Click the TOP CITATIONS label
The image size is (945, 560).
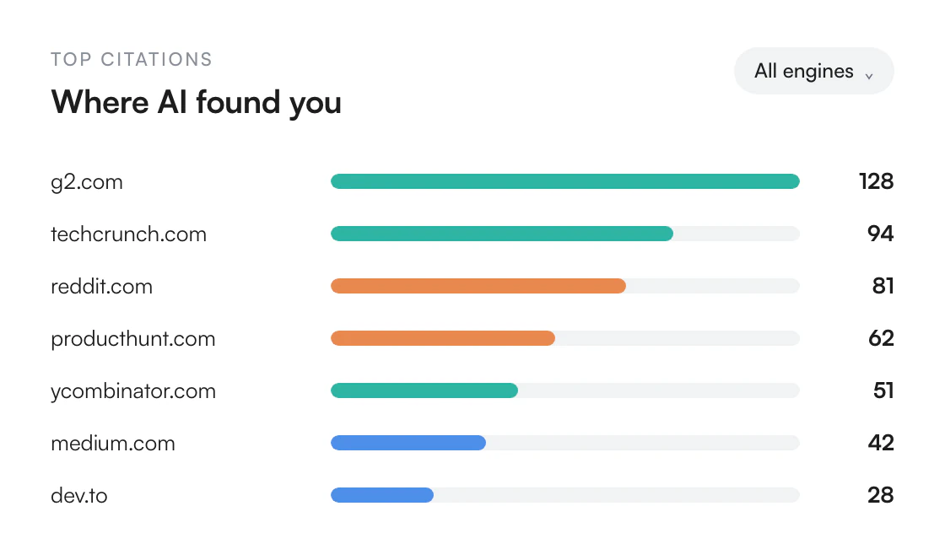tap(132, 59)
